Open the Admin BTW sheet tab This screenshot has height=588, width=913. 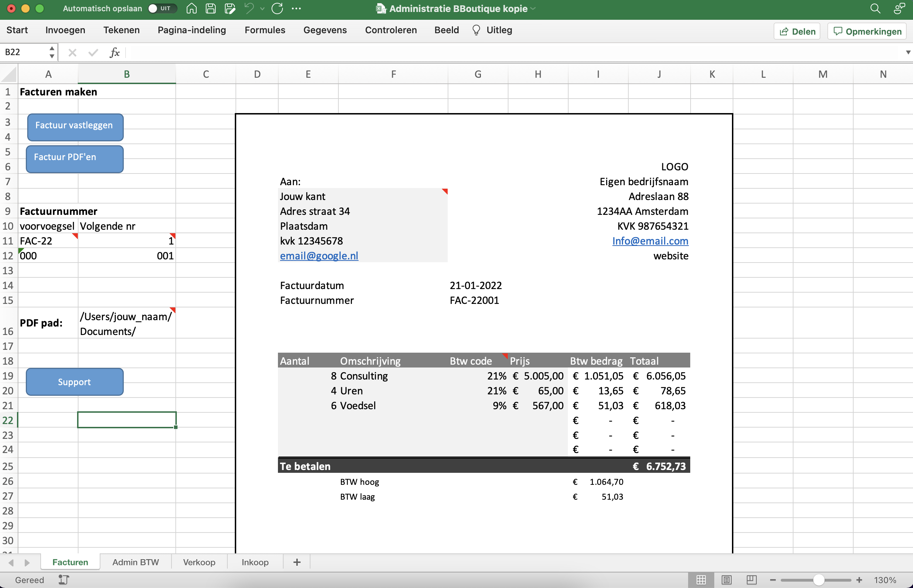click(x=135, y=561)
